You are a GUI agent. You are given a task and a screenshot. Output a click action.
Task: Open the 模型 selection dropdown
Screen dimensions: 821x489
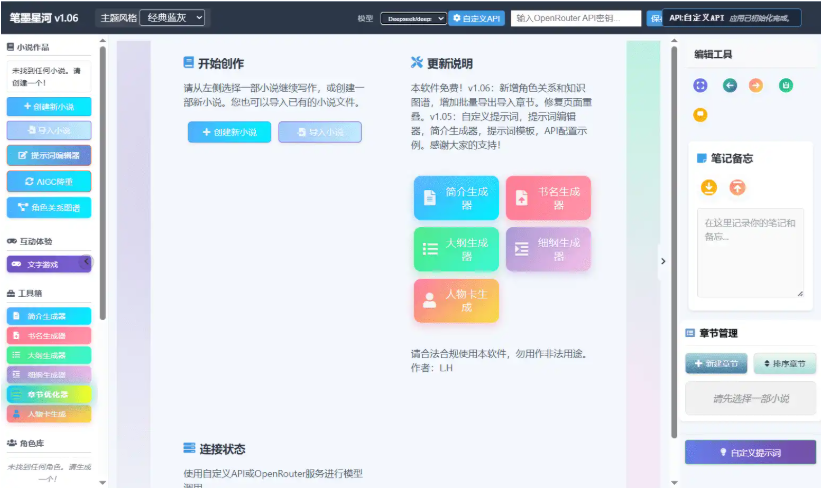tap(413, 18)
